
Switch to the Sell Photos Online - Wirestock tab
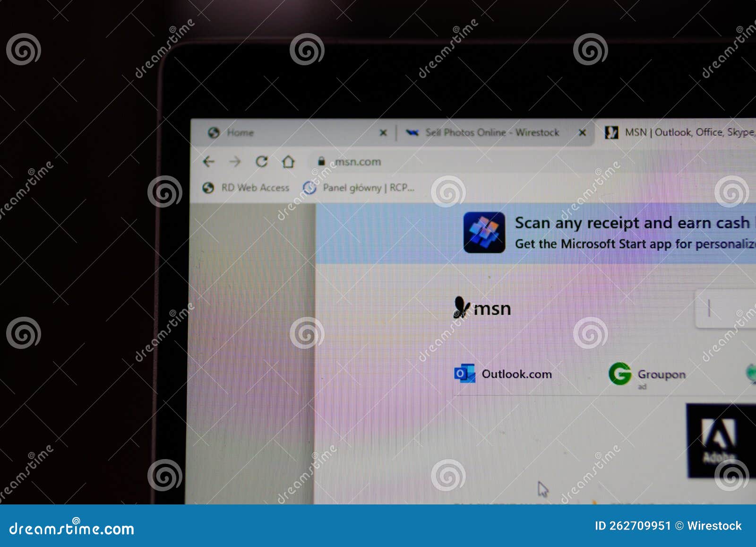[x=491, y=133]
